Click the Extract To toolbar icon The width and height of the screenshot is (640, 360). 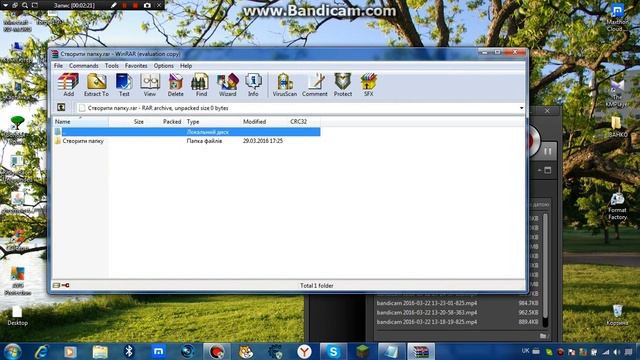point(96,85)
